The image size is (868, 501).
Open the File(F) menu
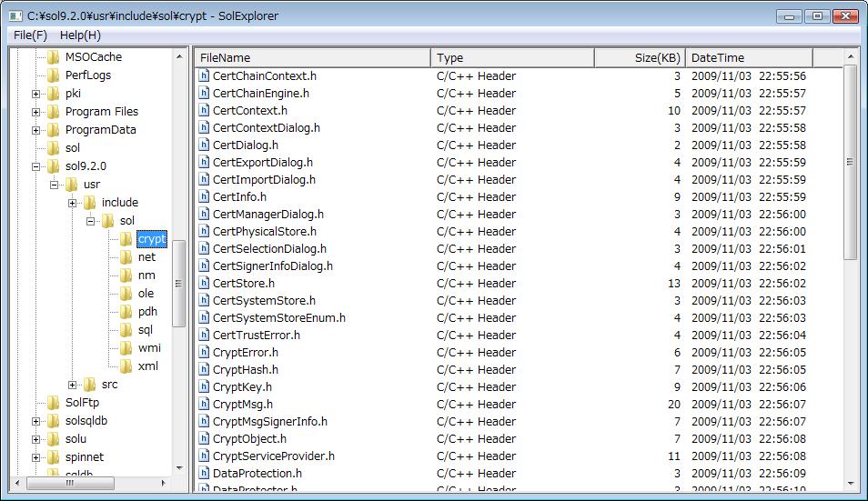[x=30, y=35]
